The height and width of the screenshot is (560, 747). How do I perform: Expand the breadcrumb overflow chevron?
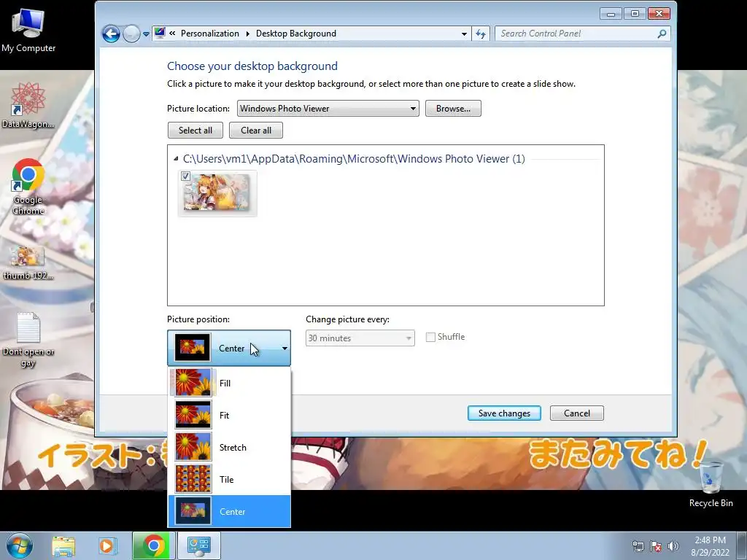(172, 34)
